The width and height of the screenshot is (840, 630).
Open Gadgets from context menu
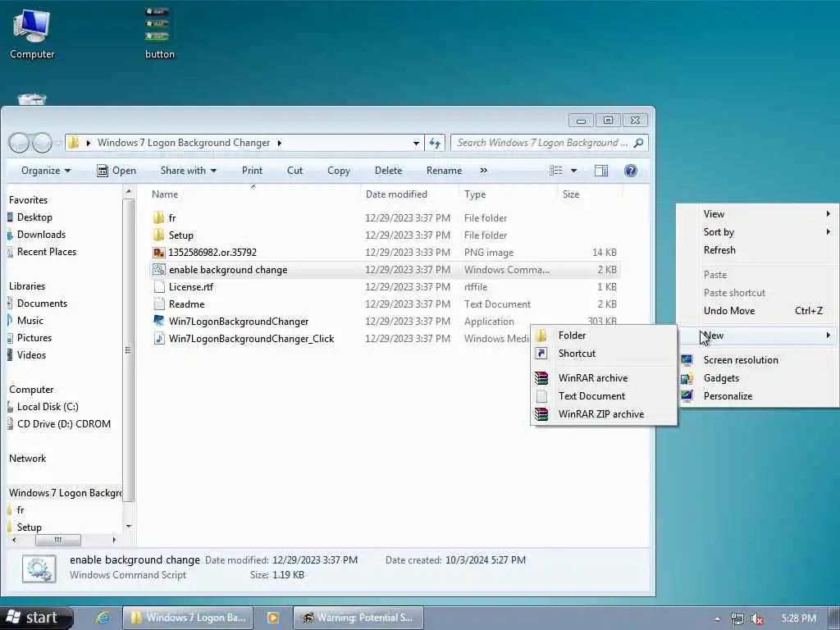757,378
